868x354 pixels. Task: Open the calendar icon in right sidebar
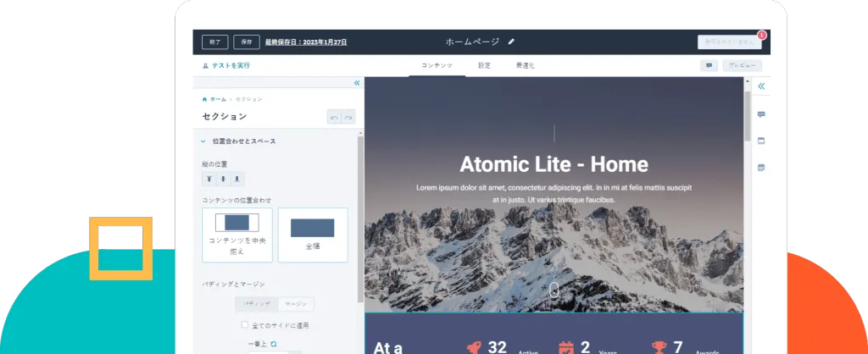[x=761, y=168]
